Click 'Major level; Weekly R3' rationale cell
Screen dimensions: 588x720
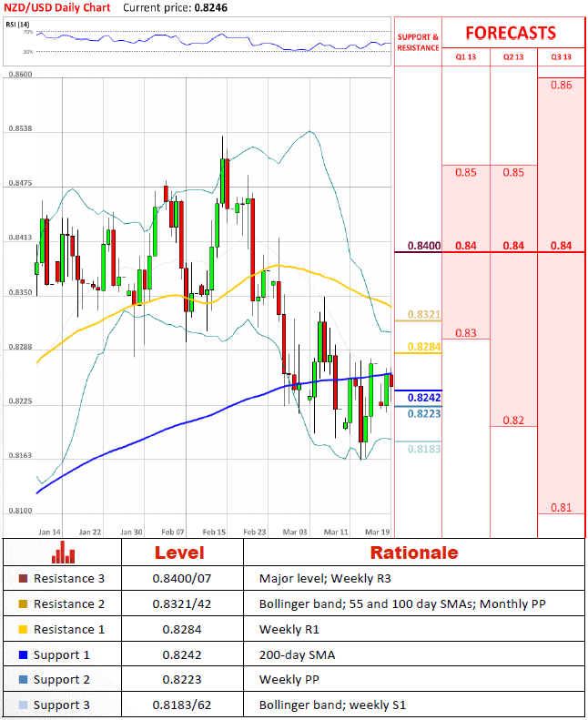point(325,579)
